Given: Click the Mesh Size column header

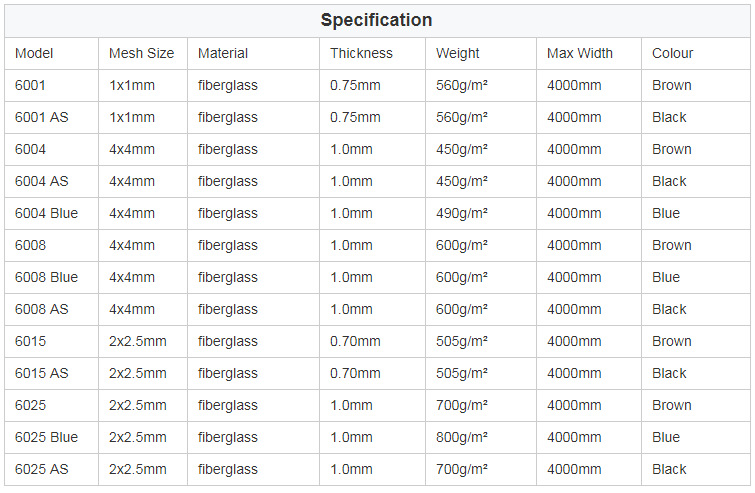Looking at the screenshot, I should [x=141, y=53].
